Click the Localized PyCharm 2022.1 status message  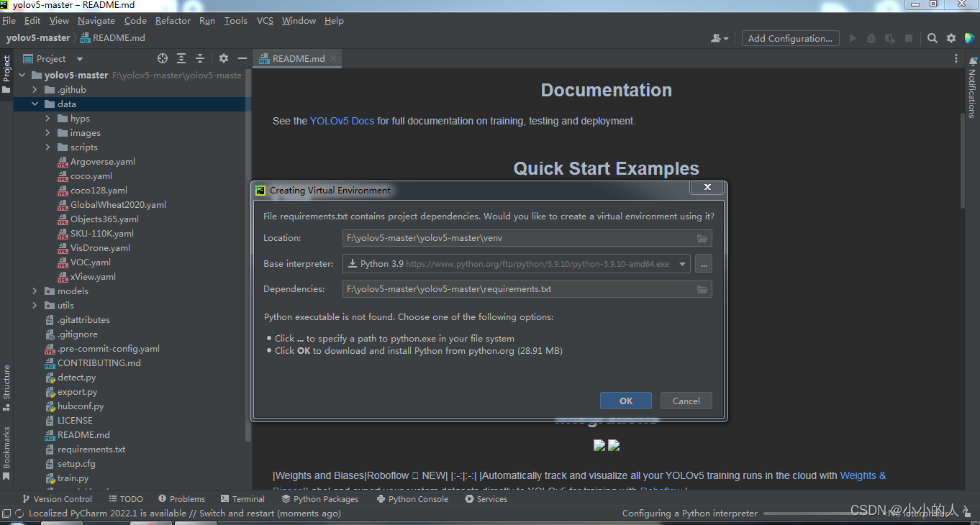pyautogui.click(x=185, y=513)
